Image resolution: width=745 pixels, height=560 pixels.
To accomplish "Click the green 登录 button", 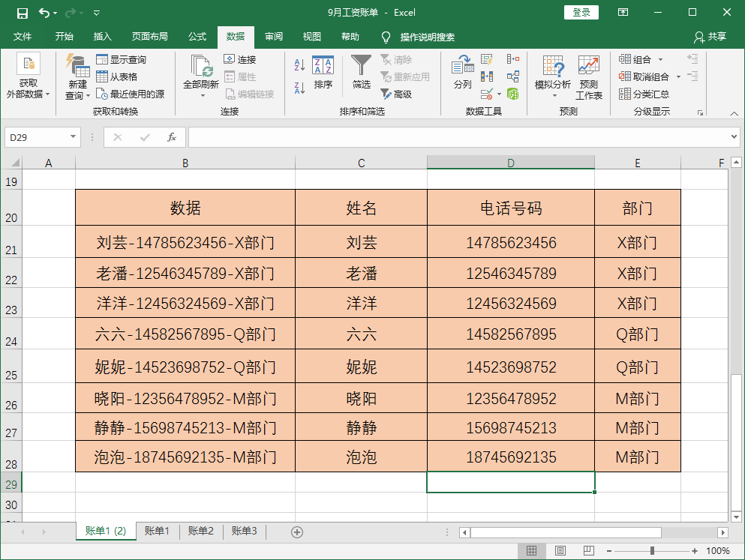I will pyautogui.click(x=581, y=13).
